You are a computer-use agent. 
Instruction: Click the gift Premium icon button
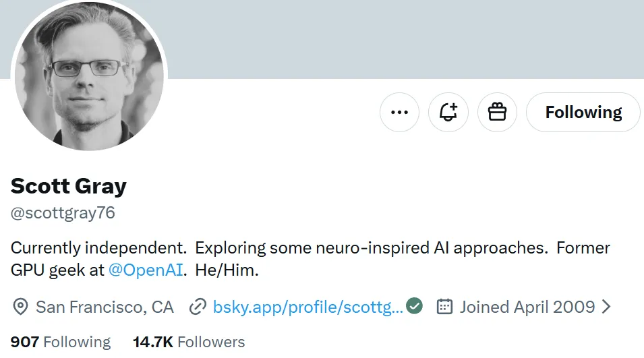(497, 112)
